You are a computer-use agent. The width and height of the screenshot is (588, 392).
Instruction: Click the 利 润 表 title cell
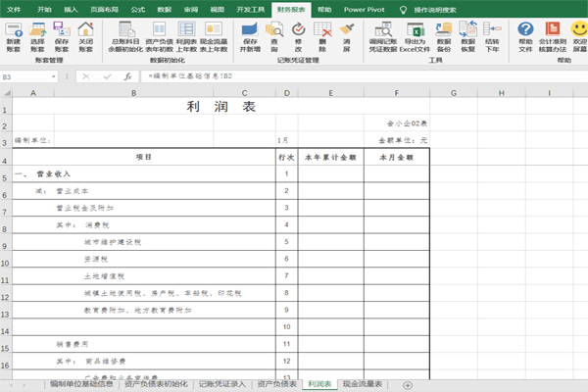point(221,107)
